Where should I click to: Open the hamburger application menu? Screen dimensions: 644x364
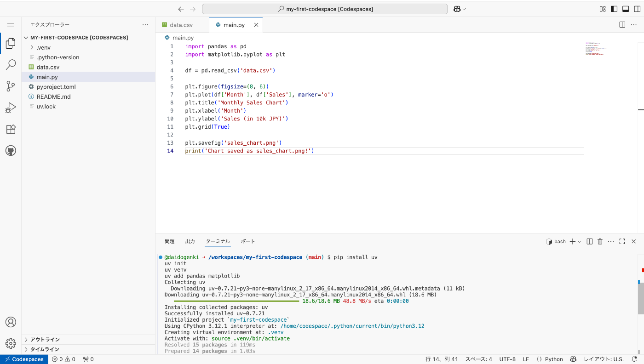11,25
